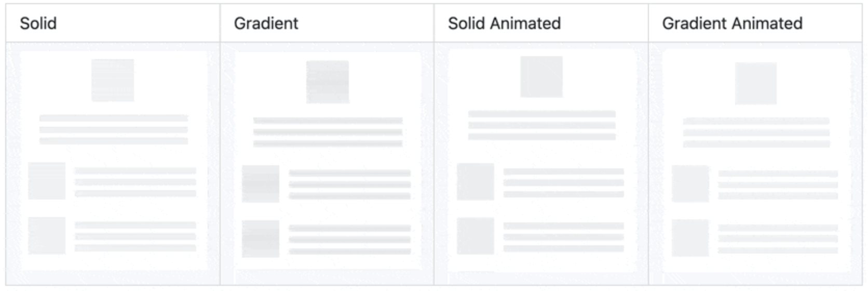Click the Gradient preview's second list item thumbnail
The image size is (868, 291).
pos(261,239)
